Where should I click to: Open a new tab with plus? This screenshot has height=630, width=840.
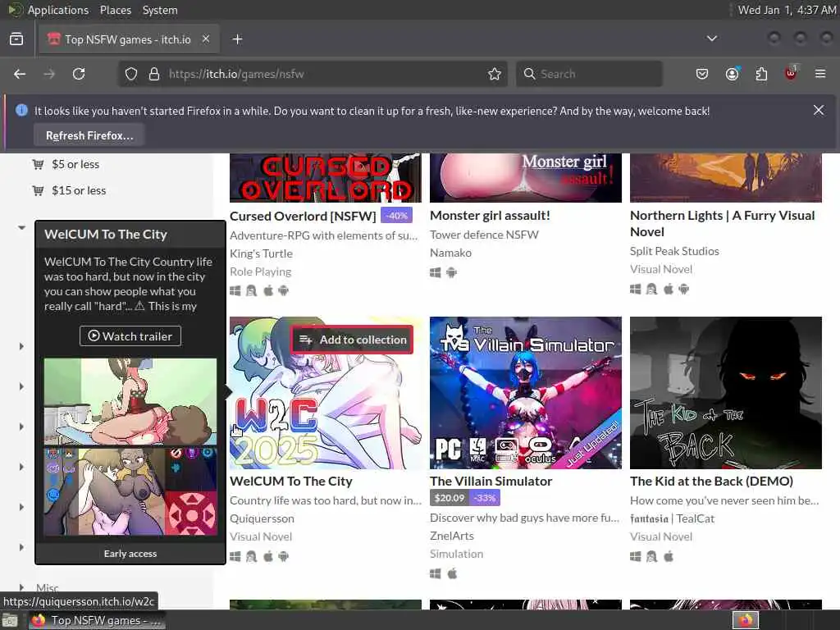pyautogui.click(x=237, y=39)
